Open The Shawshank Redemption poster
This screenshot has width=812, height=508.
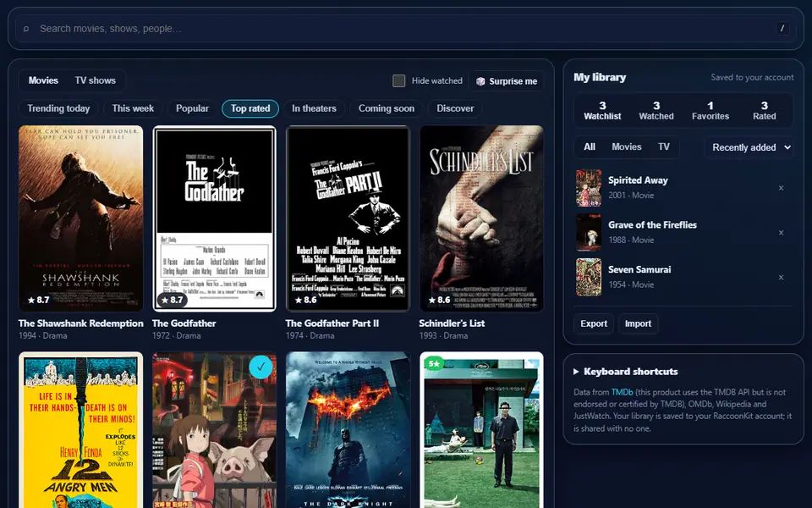click(x=81, y=218)
